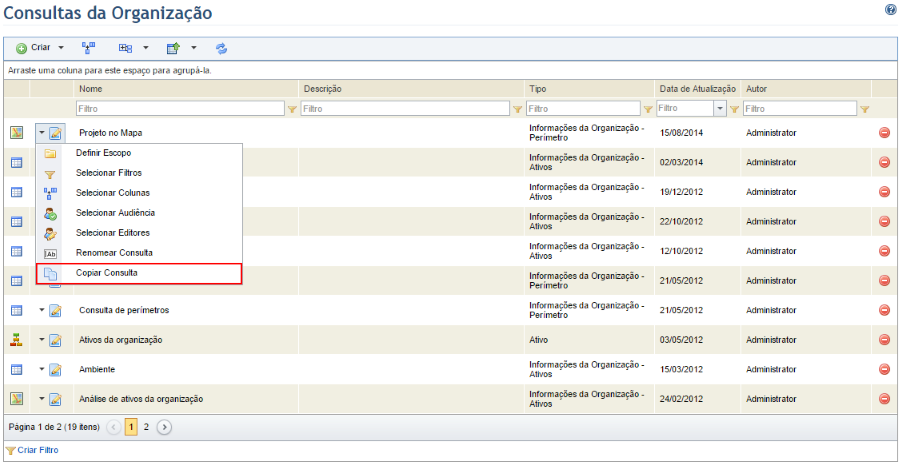Screen dimensions: 903x466
Task: Sort by the Autor column header
Action: [x=757, y=89]
